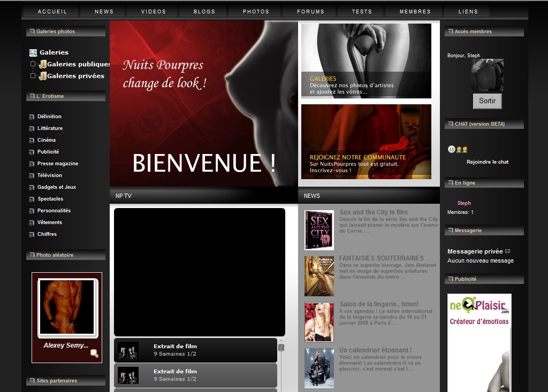Go to MEMBRES page
Screen dimensions: 548x392
coord(415,12)
